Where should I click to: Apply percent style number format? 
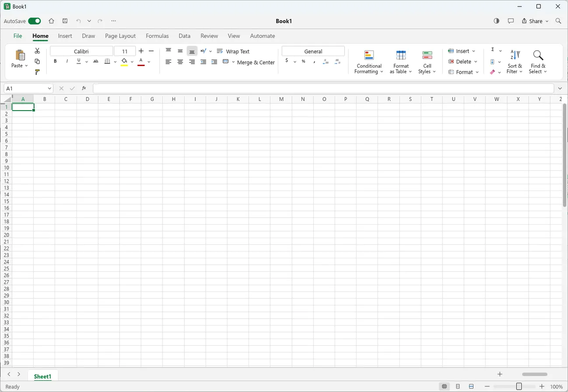tap(303, 62)
